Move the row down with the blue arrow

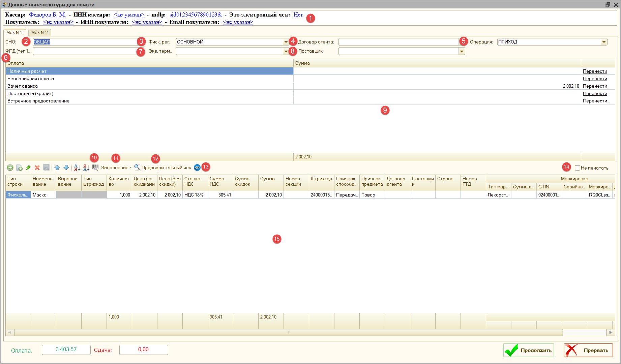tap(66, 168)
